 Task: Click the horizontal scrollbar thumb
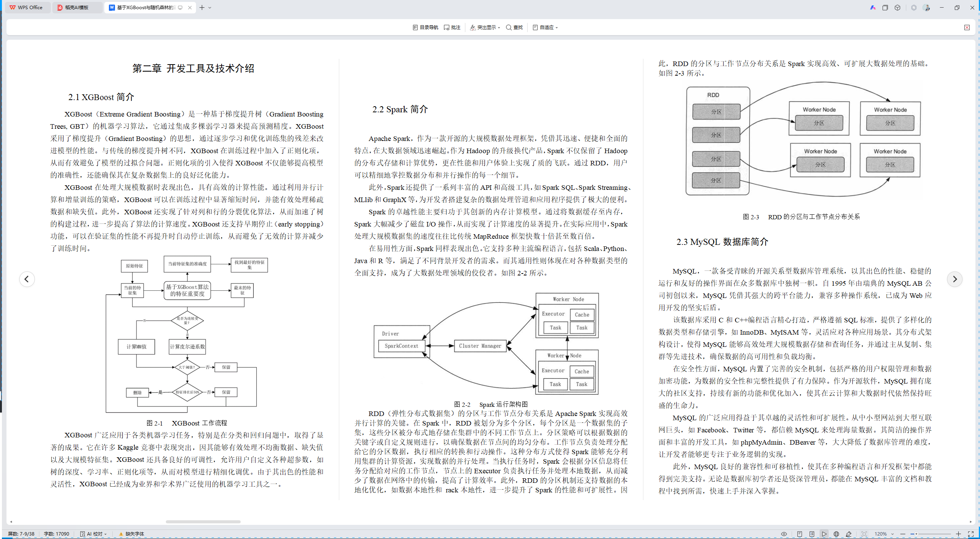203,522
